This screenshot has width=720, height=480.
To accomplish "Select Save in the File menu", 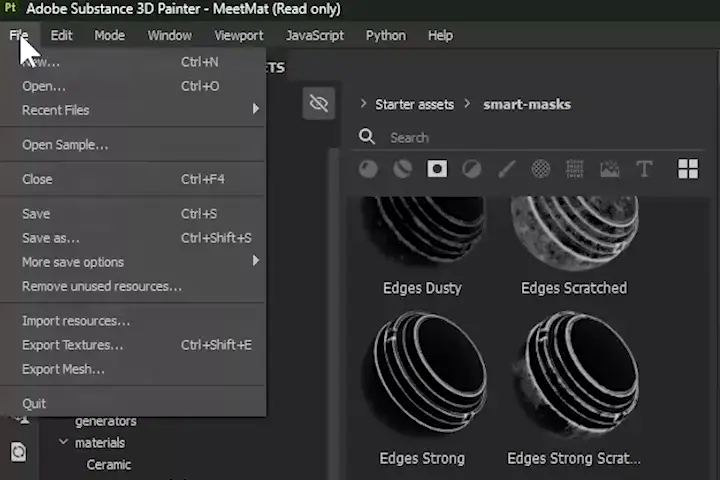I will (133, 214).
